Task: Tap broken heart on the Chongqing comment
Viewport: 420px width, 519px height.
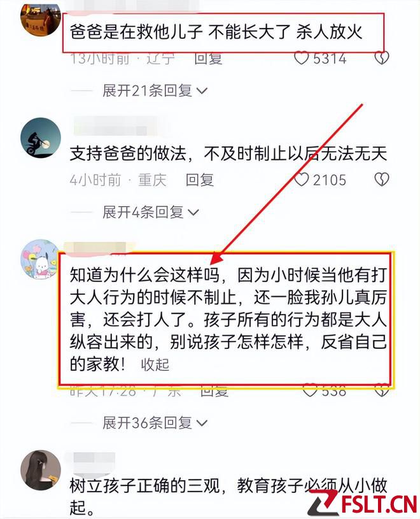Action: click(x=381, y=180)
